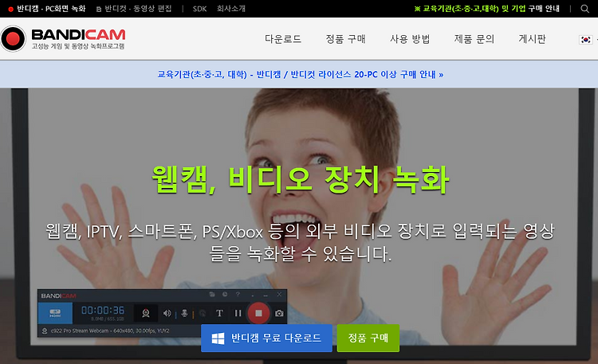Take a screenshot with the camera icon
The height and width of the screenshot is (364, 598).
[279, 313]
